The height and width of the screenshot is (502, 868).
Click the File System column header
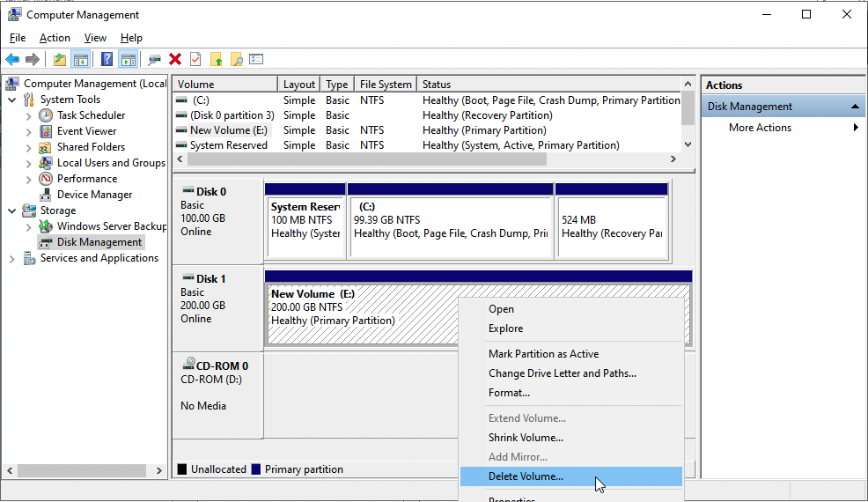386,85
